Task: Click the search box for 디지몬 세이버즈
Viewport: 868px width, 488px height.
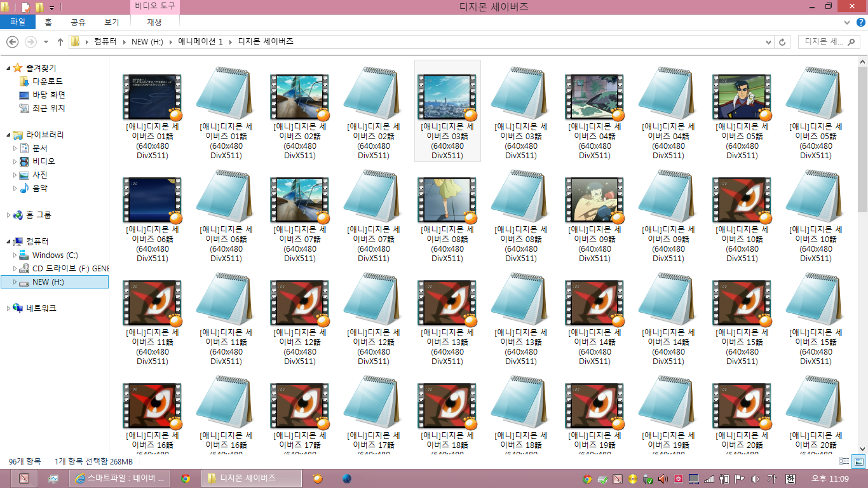Action: (830, 42)
